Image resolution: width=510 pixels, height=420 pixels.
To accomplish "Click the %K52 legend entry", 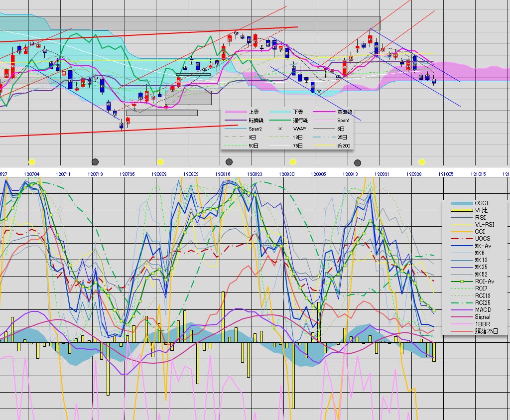I will pos(481,274).
